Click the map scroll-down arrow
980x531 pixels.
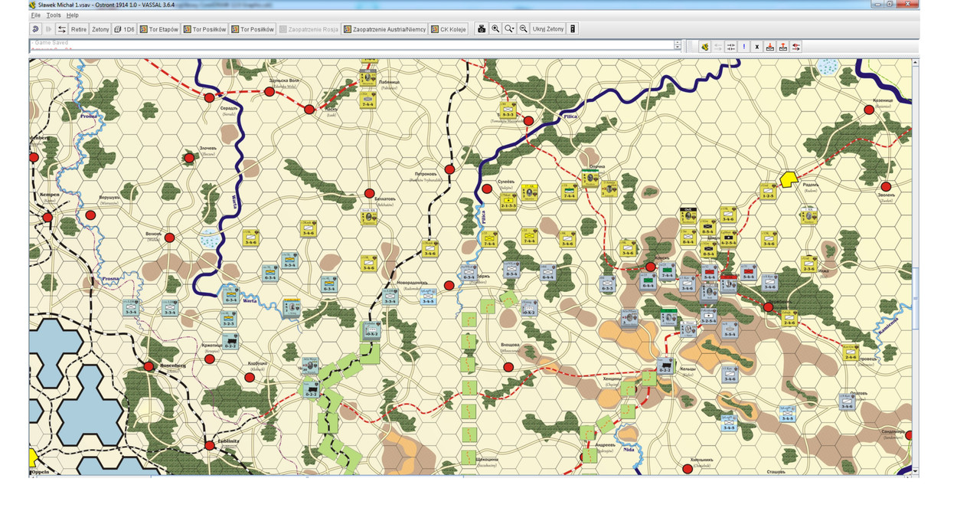click(916, 470)
